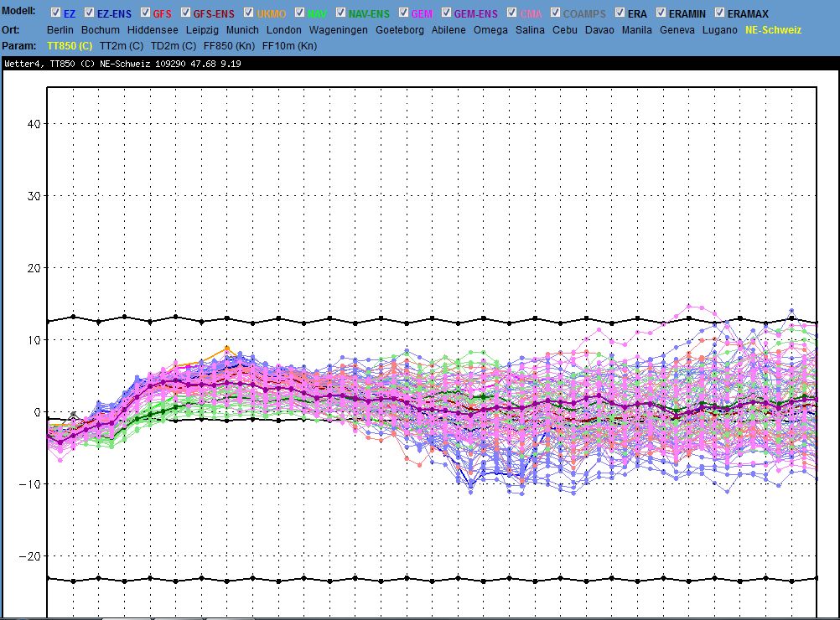Switch location to Munich
Screen dimensions: 840x620
pyautogui.click(x=242, y=29)
